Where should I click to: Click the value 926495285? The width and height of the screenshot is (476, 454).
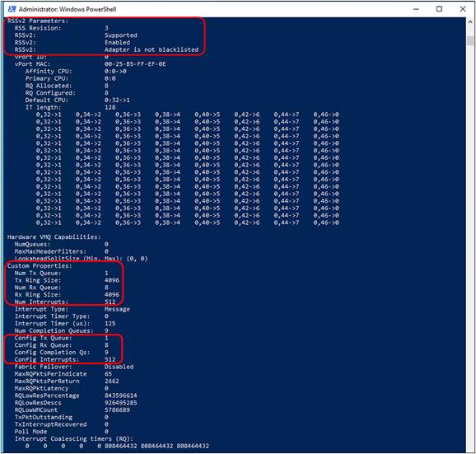tap(121, 403)
